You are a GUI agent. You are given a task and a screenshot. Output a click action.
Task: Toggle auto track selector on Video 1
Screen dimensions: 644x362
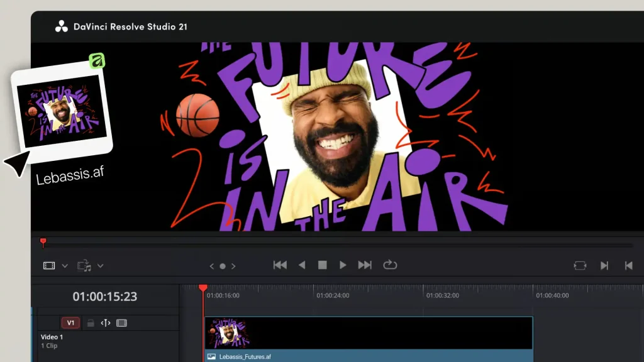pyautogui.click(x=106, y=323)
